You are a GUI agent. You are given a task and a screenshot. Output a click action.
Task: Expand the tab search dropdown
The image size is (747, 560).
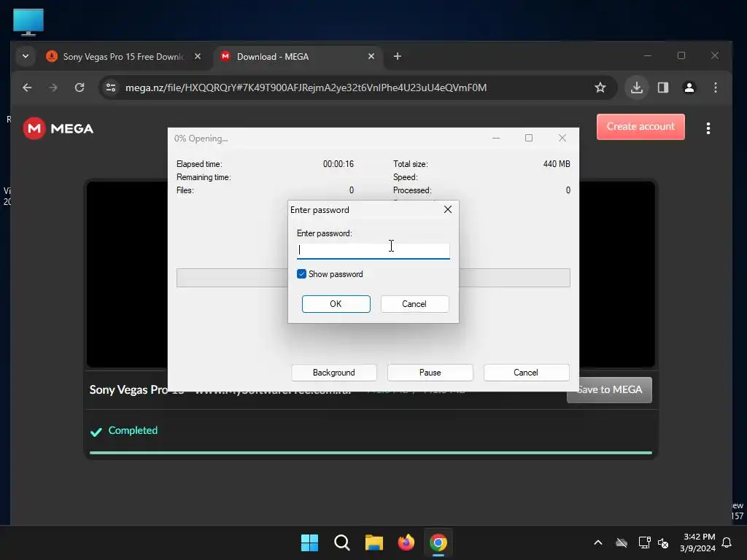26,56
